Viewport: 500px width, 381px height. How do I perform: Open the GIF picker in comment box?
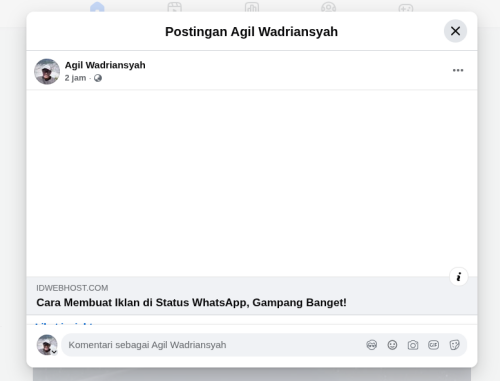[433, 345]
